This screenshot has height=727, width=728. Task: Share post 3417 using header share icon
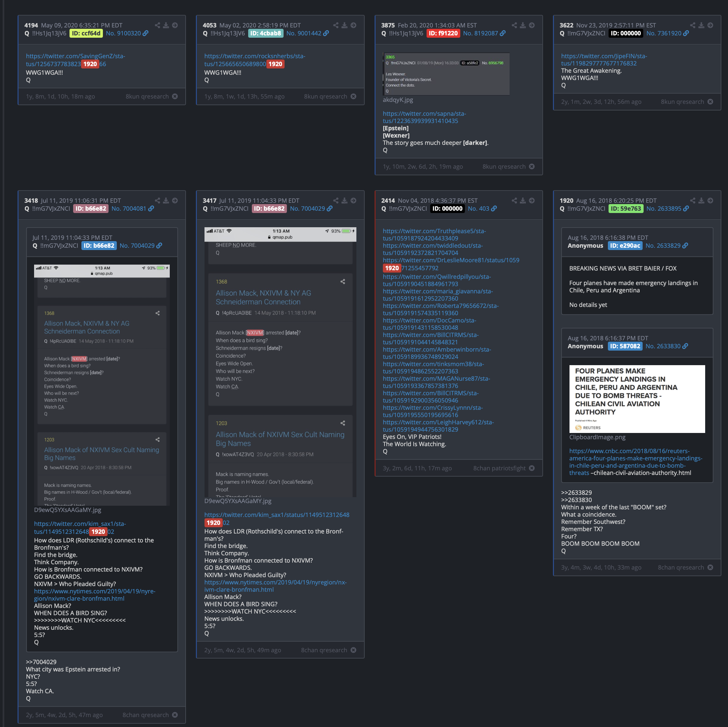click(336, 200)
